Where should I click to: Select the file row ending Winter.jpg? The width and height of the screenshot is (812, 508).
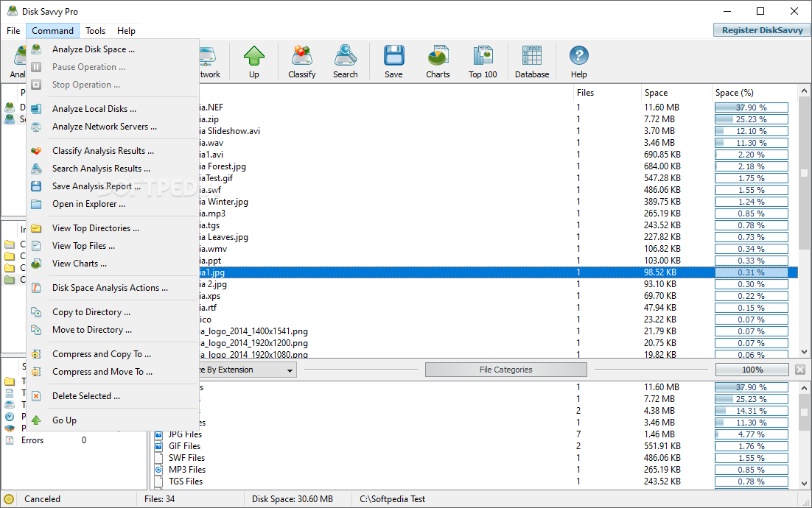498,201
